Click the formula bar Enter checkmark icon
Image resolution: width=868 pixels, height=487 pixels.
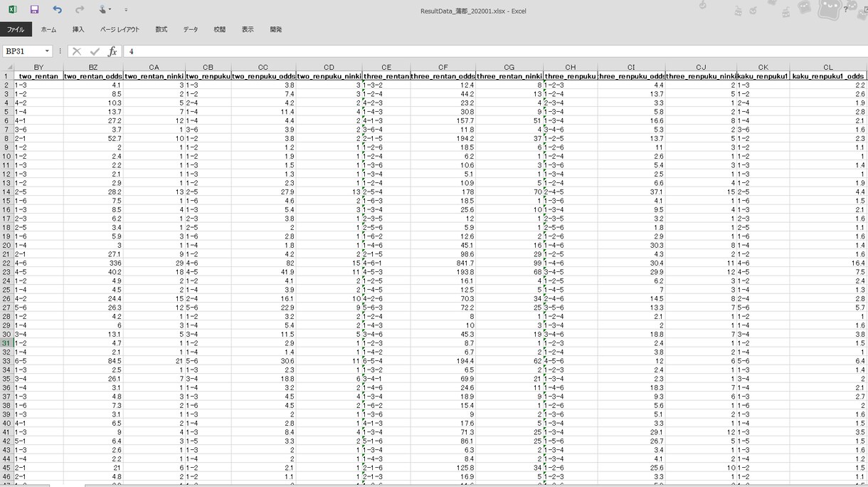click(95, 51)
